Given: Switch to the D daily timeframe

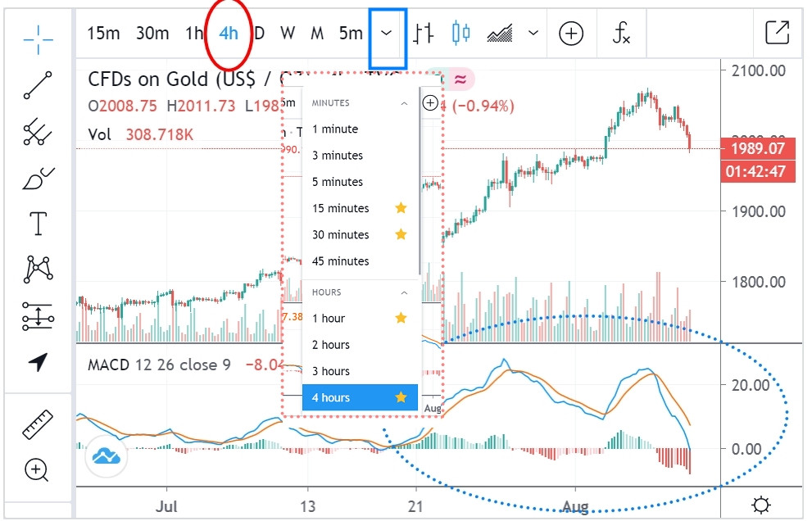Looking at the screenshot, I should point(259,34).
